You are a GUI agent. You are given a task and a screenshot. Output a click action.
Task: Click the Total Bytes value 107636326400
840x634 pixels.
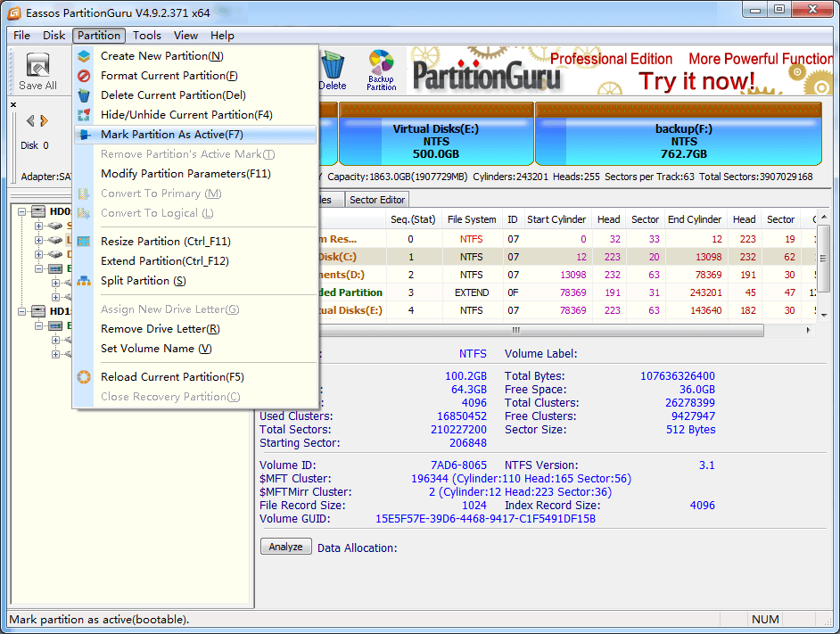tap(678, 375)
